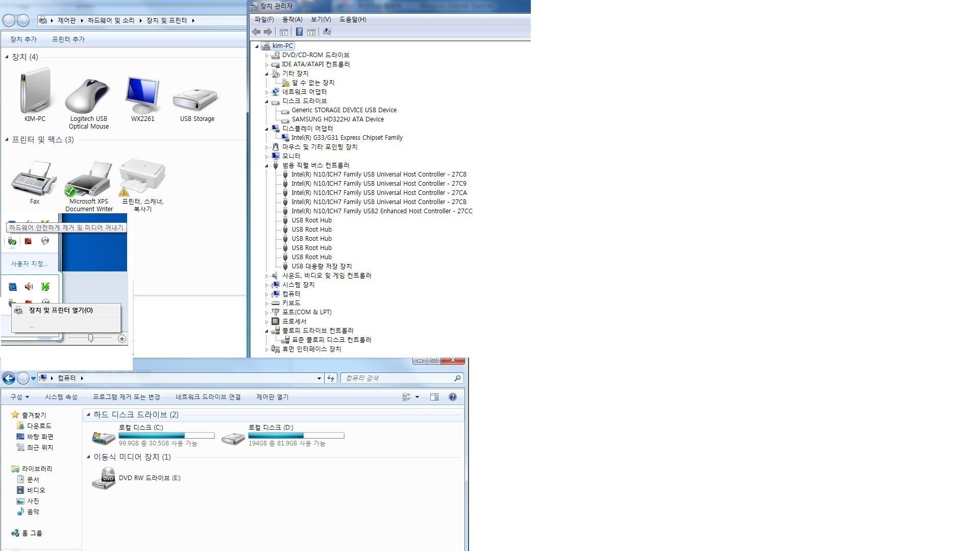Click the speaker volume tray icon
Viewport: 980px width, 551px height.
click(x=29, y=287)
